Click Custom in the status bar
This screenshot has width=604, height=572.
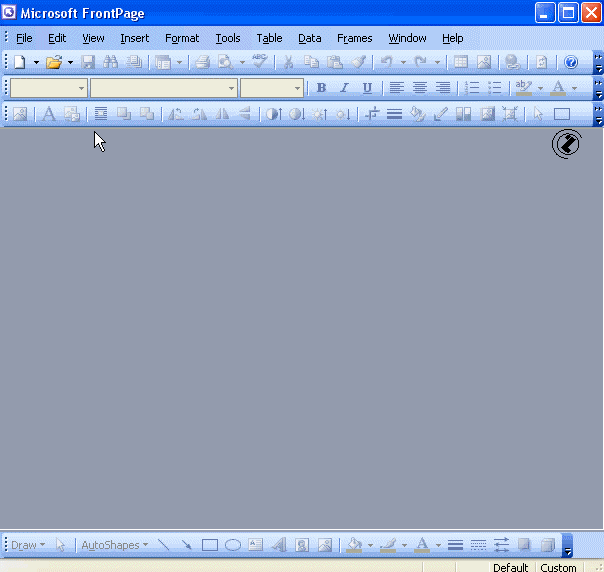click(558, 567)
